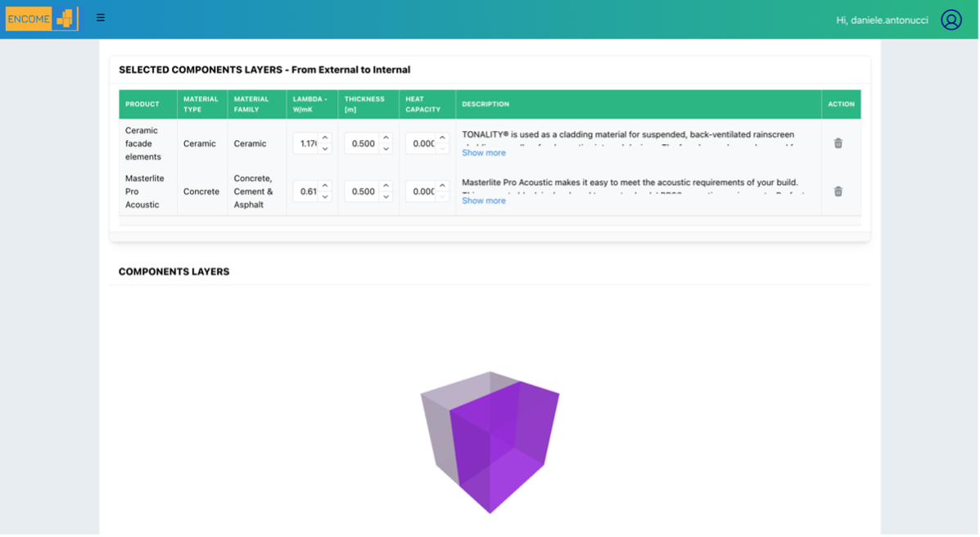Decrease thickness for Masterlite Pro Acoustic
980x537 pixels.
click(x=386, y=197)
